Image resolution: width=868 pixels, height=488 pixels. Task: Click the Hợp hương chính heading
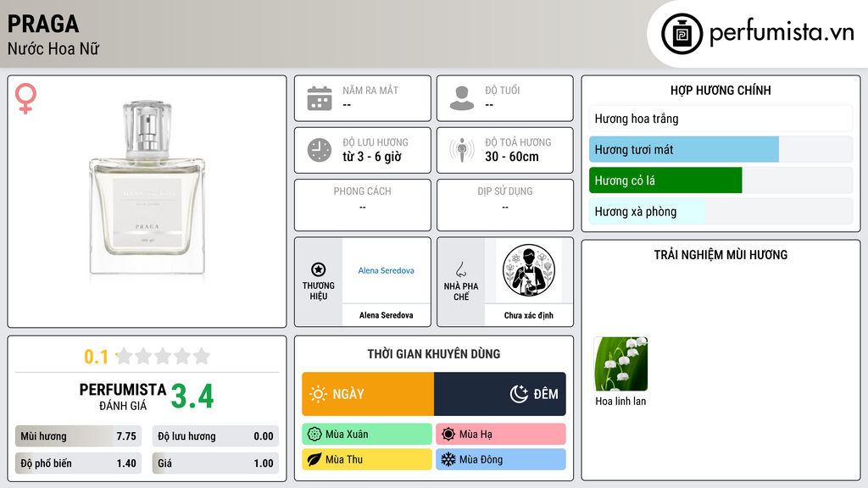721,90
